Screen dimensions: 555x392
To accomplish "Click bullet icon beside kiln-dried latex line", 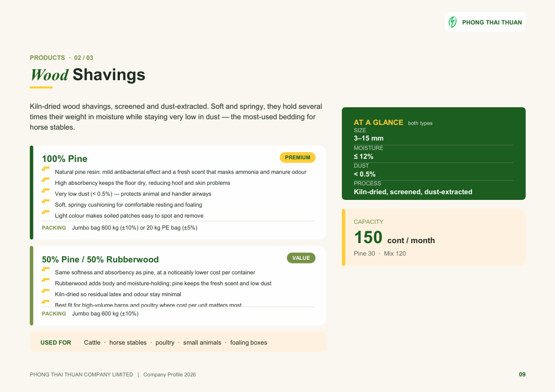I will [x=46, y=291].
